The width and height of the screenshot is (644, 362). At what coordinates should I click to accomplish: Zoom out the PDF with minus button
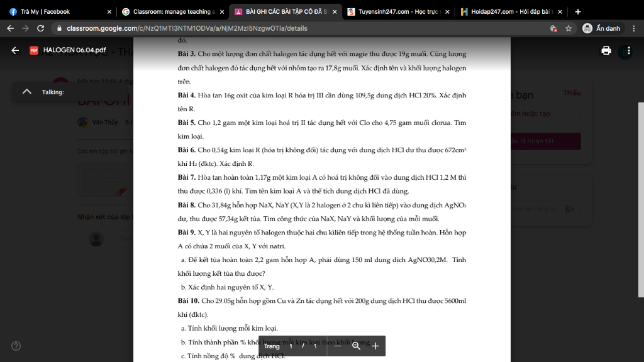[338, 346]
